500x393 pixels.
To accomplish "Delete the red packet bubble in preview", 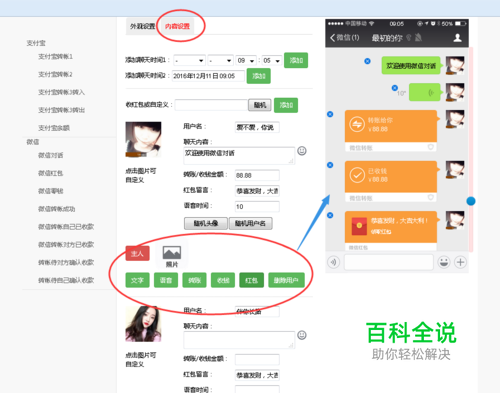I will click(330, 215).
